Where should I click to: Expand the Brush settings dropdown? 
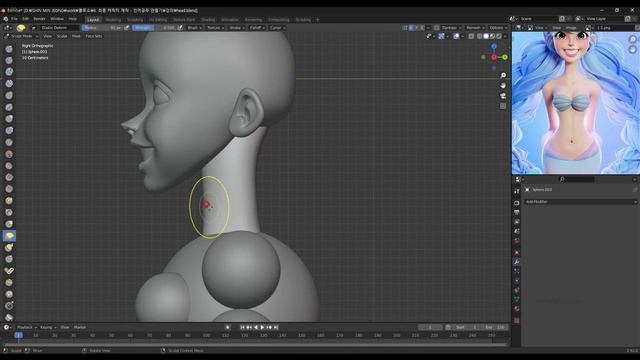(x=194, y=28)
